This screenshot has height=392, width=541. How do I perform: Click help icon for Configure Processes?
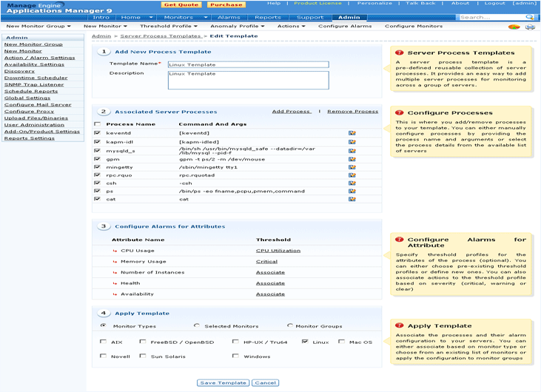399,112
